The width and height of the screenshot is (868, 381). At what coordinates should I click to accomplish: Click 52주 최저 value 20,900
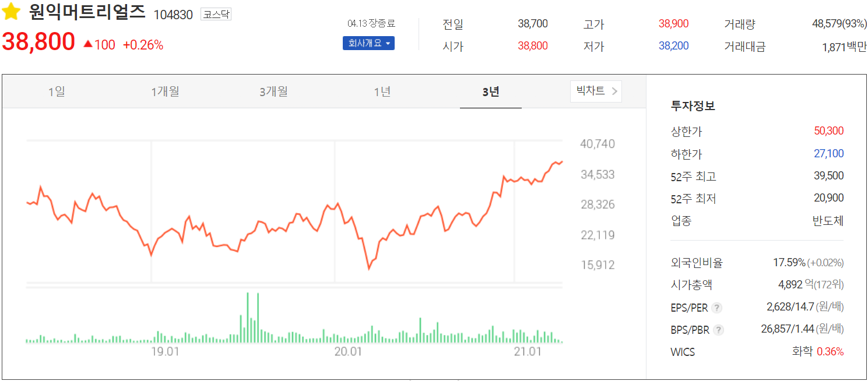coord(829,198)
